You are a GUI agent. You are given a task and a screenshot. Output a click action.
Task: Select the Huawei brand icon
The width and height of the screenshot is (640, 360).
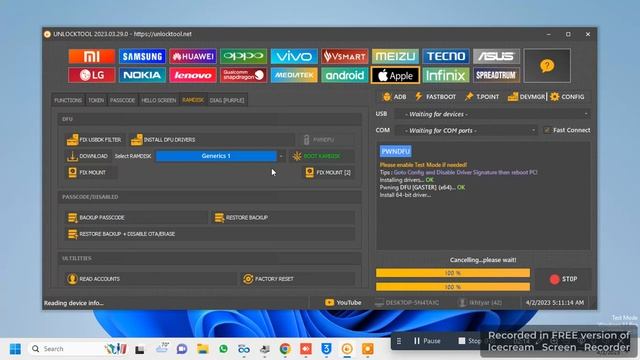tap(193, 56)
